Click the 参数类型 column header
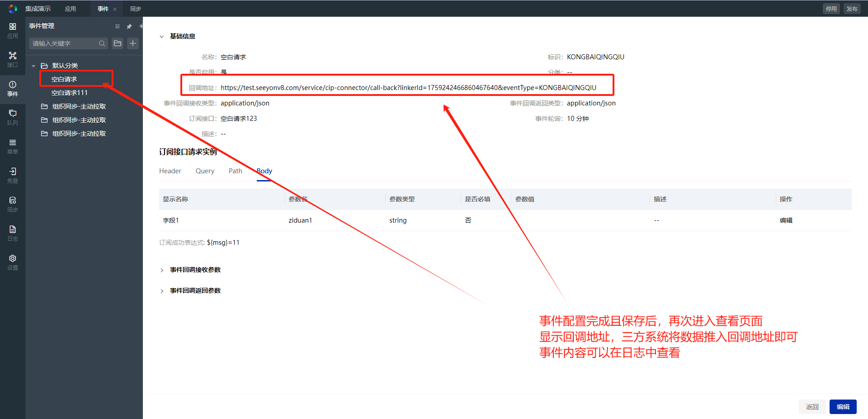The width and height of the screenshot is (868, 419). pyautogui.click(x=402, y=199)
